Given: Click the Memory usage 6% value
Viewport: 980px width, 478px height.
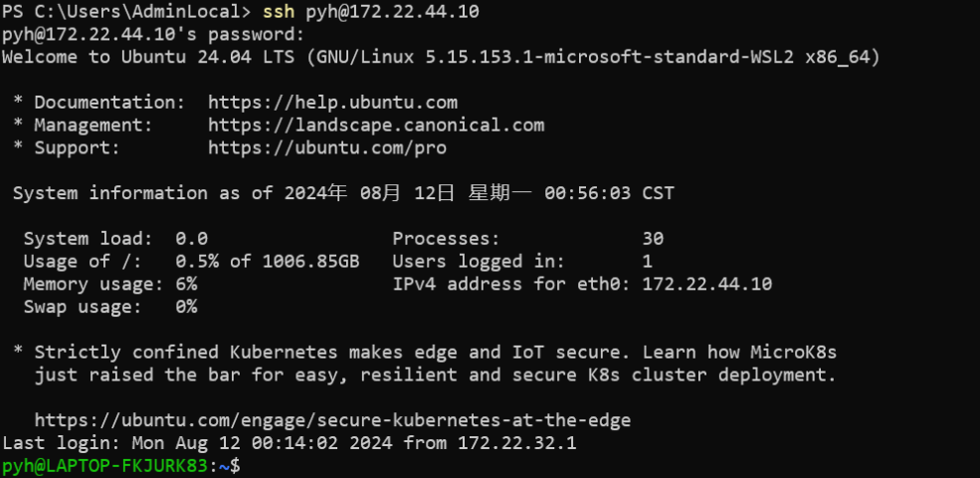Looking at the screenshot, I should click(x=185, y=285).
